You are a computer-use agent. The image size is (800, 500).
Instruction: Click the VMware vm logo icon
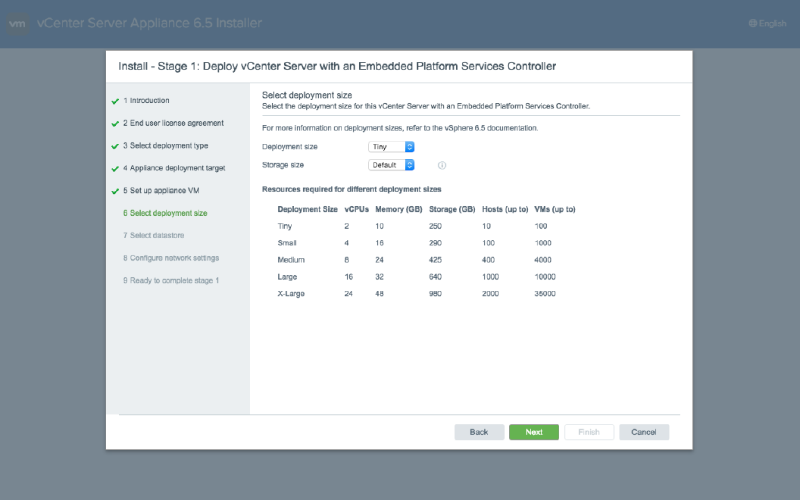(17, 24)
